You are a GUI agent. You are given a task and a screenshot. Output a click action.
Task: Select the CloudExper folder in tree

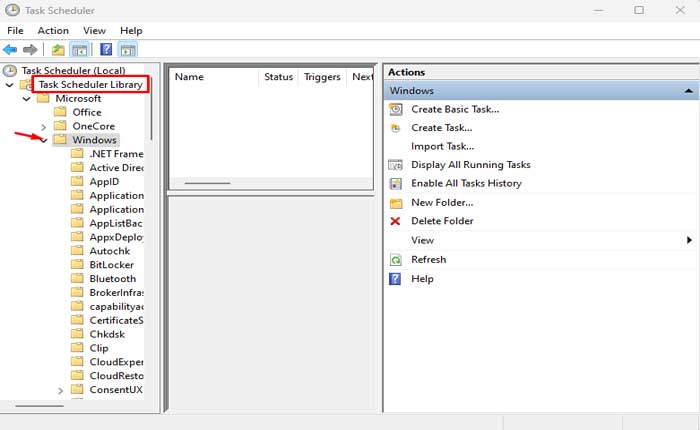(x=116, y=362)
